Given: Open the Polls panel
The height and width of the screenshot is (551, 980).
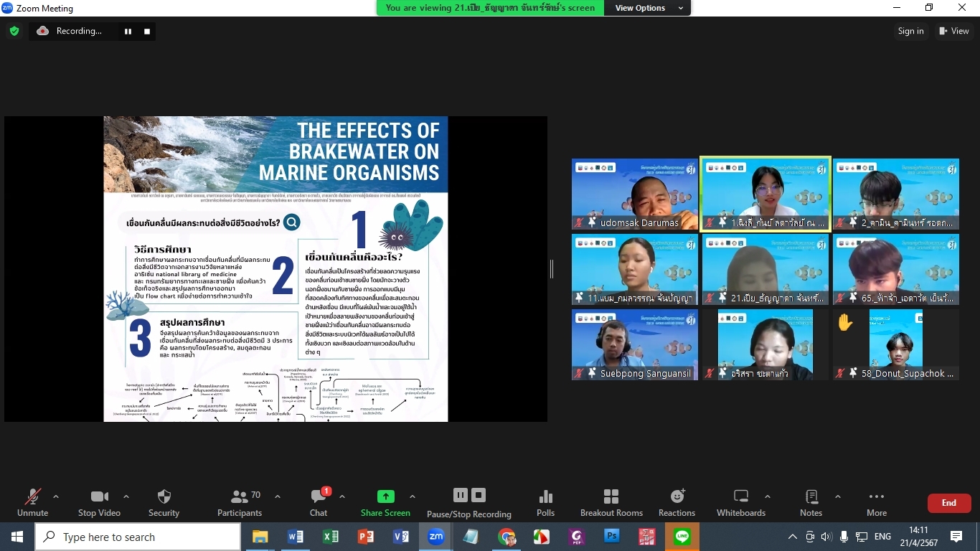Looking at the screenshot, I should pos(545,502).
